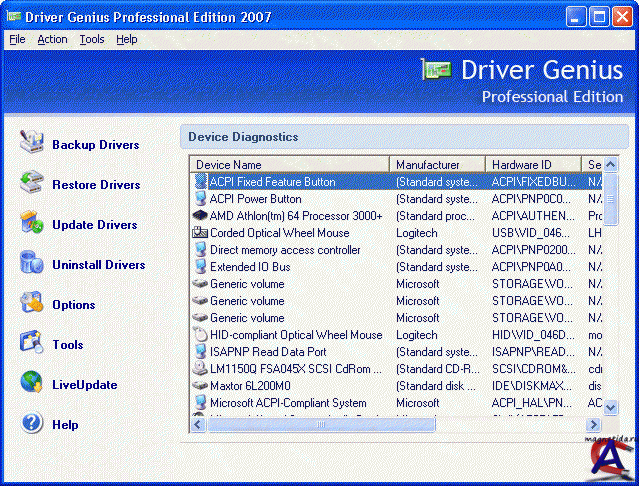Open the Options gear icon
The height and width of the screenshot is (486, 639).
click(x=32, y=303)
